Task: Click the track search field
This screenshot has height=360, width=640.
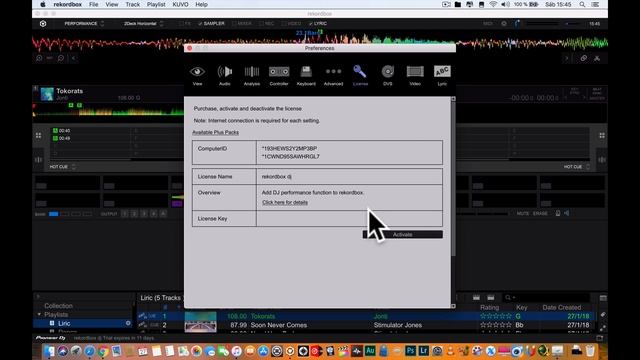Action: [547, 298]
